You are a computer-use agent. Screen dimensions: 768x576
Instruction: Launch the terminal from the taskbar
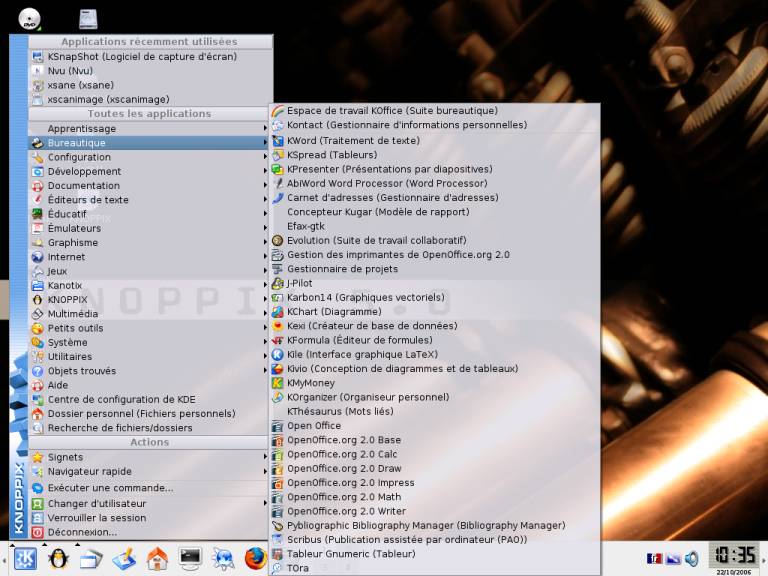190,559
